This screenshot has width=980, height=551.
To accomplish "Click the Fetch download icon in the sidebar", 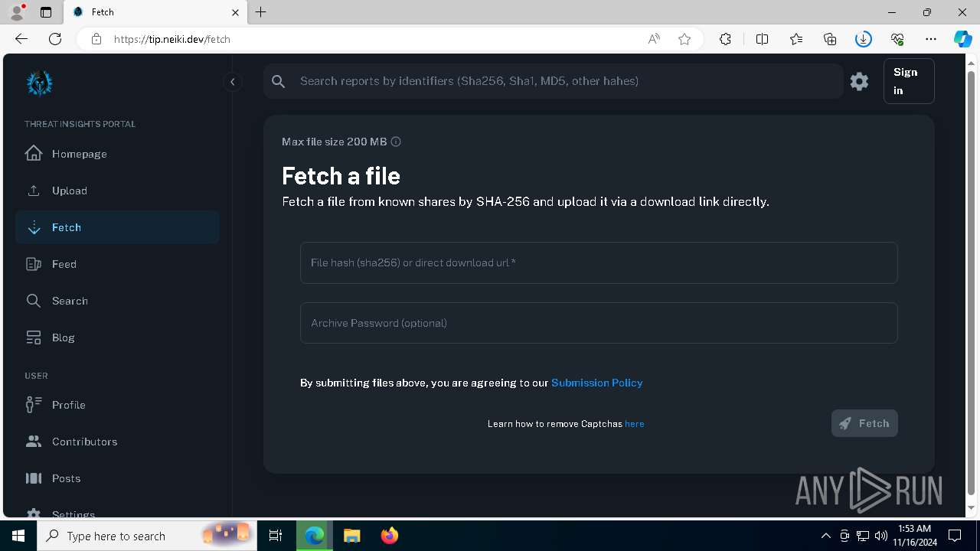I will coord(34,227).
